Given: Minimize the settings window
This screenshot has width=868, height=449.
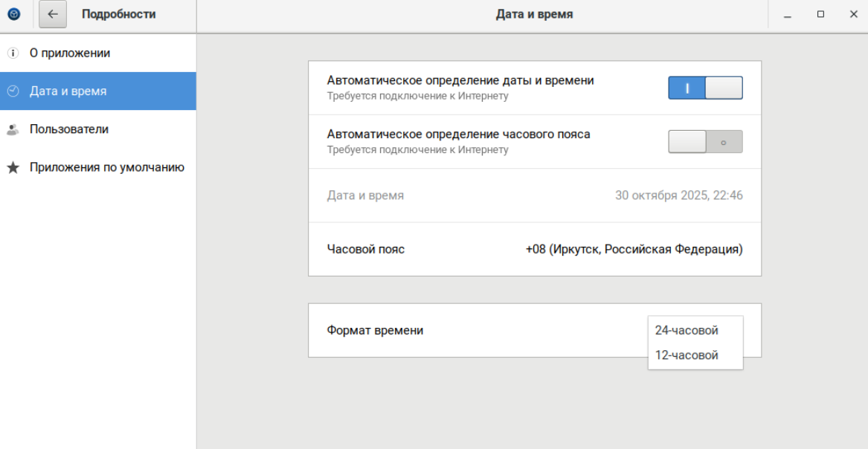Looking at the screenshot, I should [x=788, y=15].
